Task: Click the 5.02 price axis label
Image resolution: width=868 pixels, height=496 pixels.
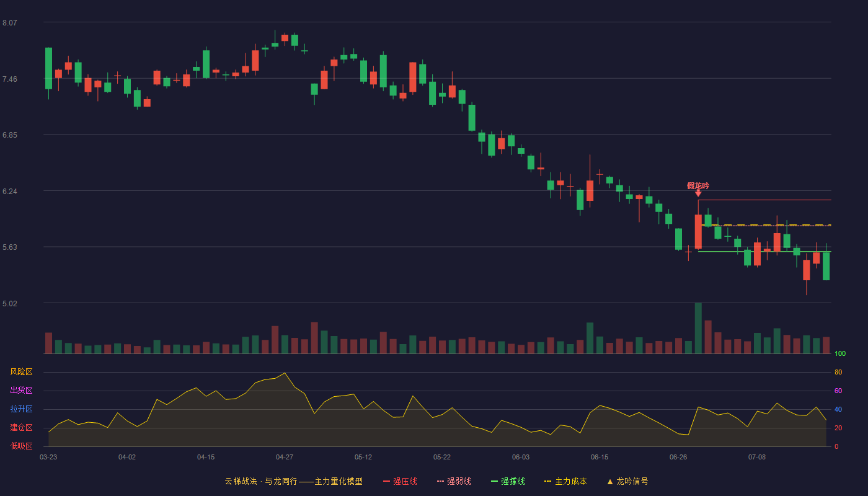Action: tap(10, 304)
